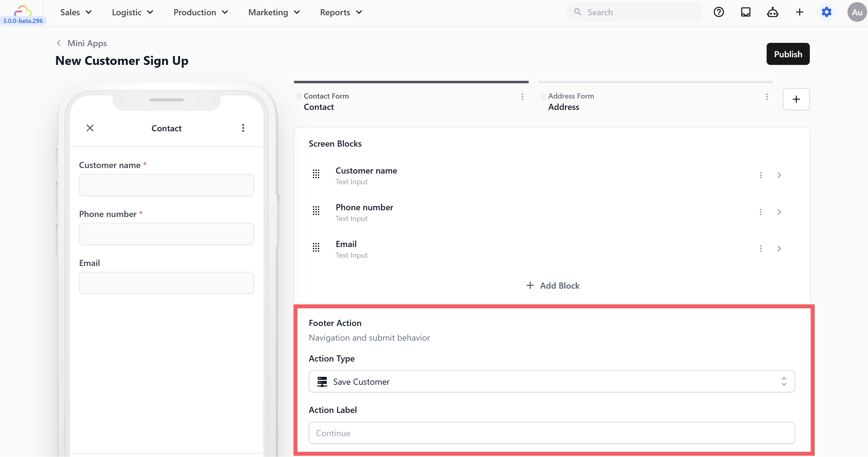Open the Reports menu

pyautogui.click(x=341, y=13)
